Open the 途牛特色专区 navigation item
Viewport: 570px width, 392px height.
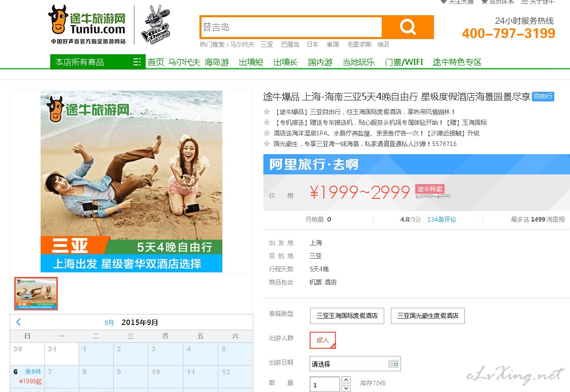point(457,62)
